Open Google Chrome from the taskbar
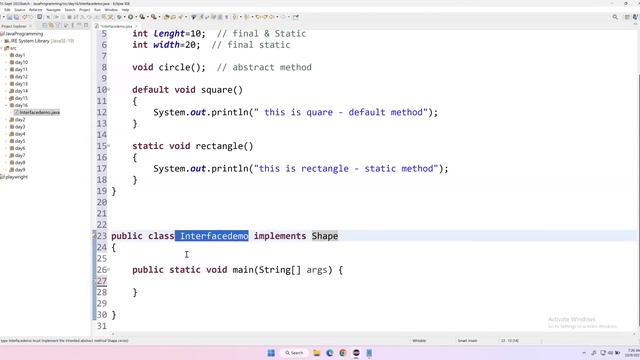The image size is (640, 360). pos(343,353)
